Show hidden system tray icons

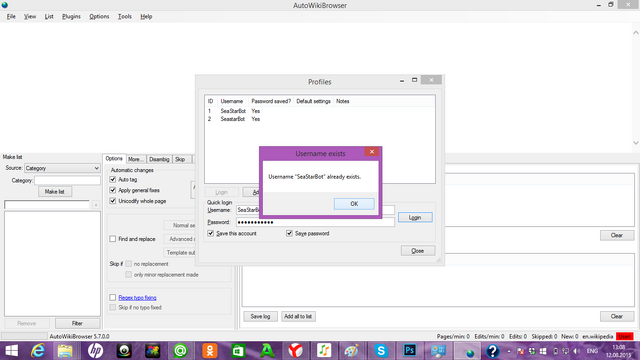pyautogui.click(x=509, y=351)
